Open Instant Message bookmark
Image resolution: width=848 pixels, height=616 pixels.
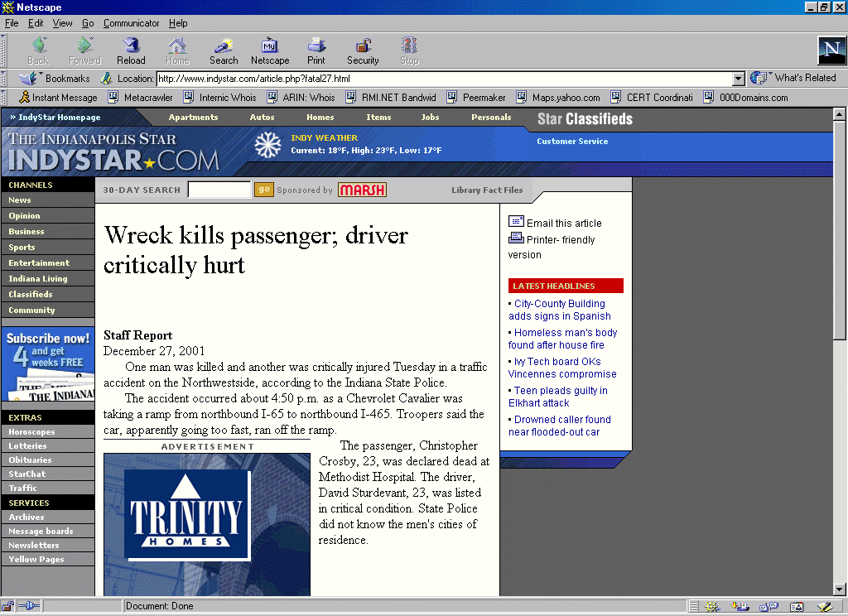[x=58, y=98]
